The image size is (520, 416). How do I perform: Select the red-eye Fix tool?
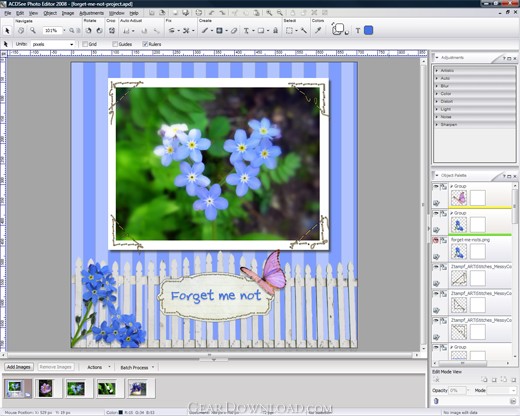coord(171,31)
